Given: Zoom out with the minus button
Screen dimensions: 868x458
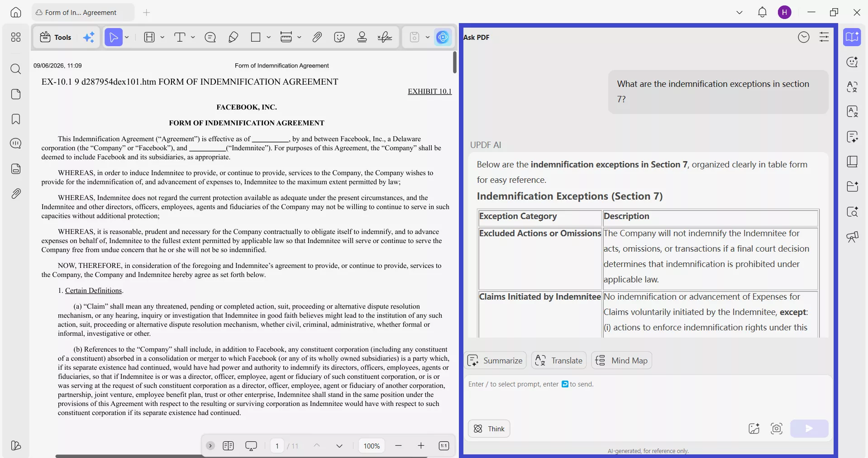Looking at the screenshot, I should (x=398, y=446).
